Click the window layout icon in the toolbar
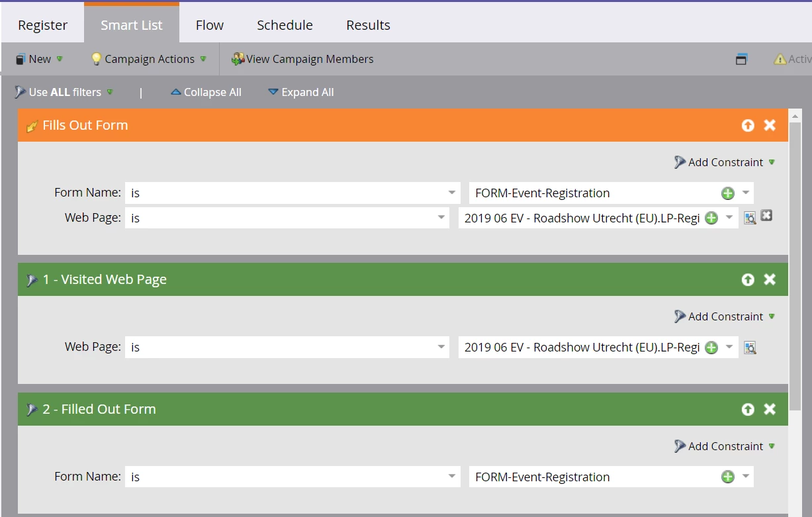The image size is (812, 517). click(741, 59)
